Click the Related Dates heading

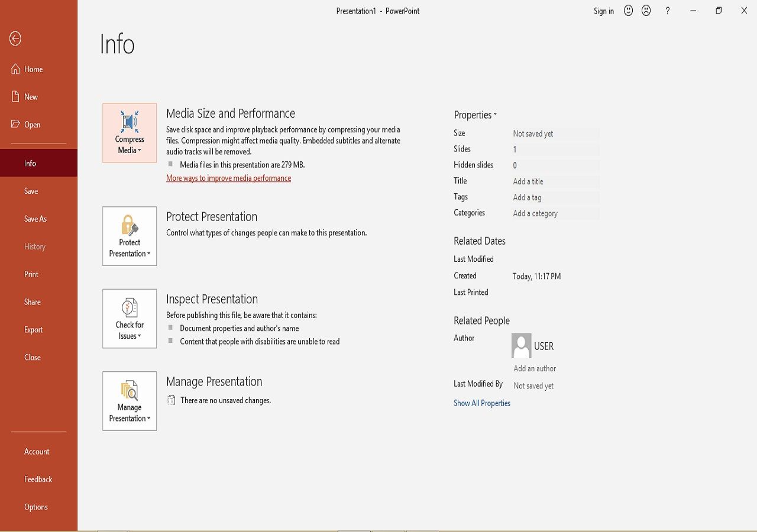(x=480, y=241)
